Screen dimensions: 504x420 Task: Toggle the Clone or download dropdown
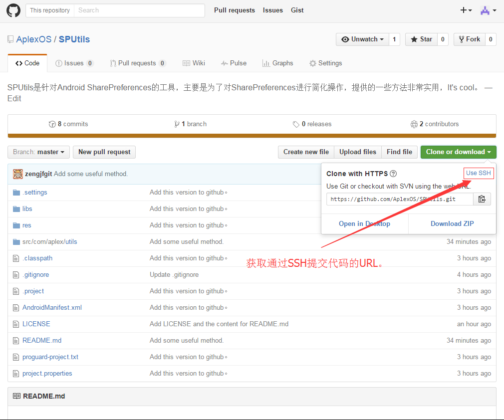point(459,152)
